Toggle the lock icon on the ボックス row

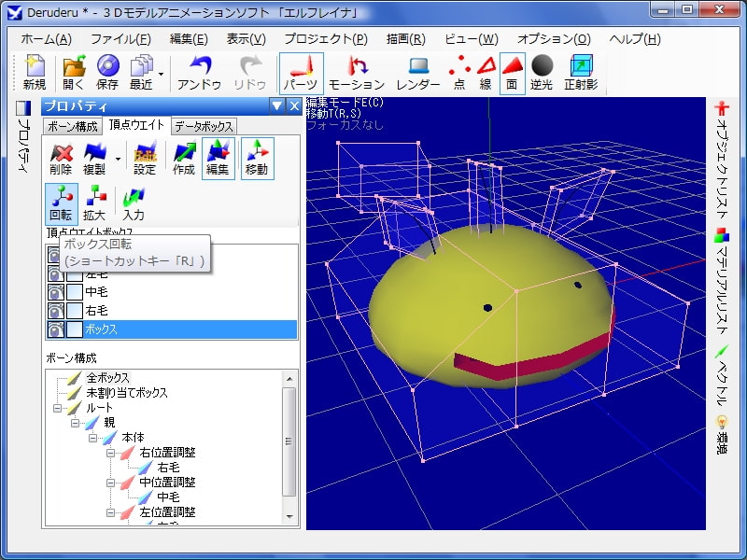56,329
